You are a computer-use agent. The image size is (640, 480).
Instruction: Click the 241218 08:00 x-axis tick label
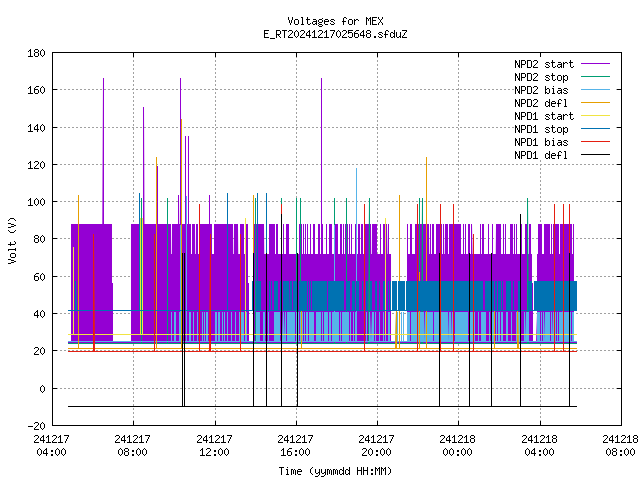(620, 446)
